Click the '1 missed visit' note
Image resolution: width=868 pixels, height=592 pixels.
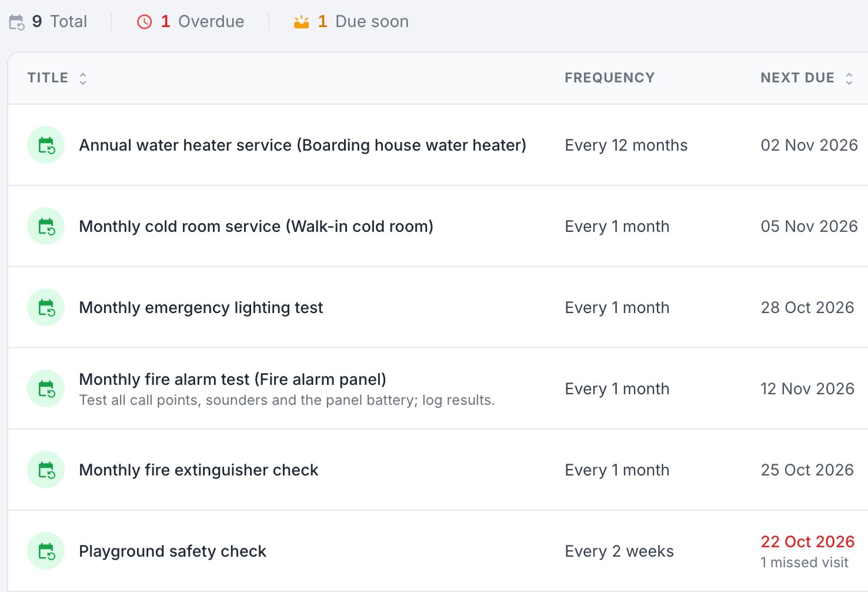(x=804, y=563)
